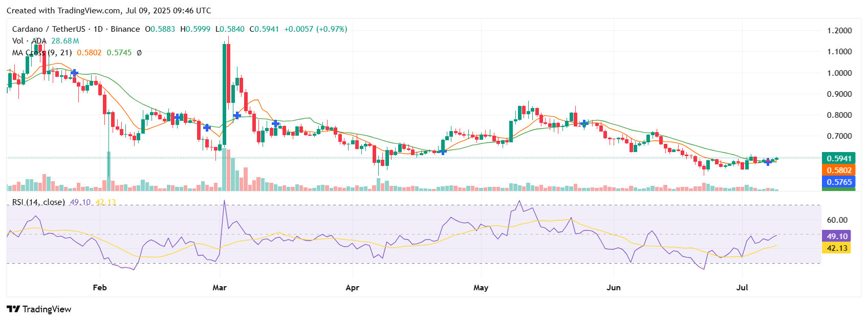
Task: Click the TradingView logo in the footer
Action: (39, 309)
